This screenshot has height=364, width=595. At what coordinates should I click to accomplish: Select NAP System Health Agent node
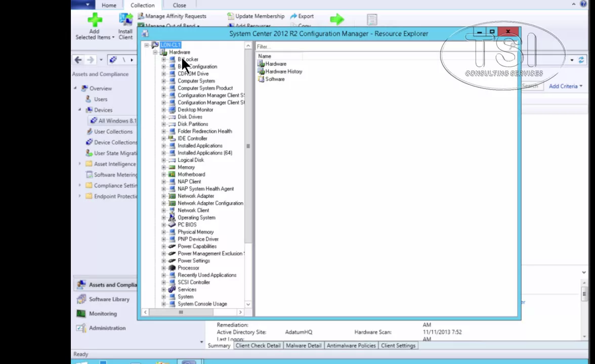[205, 189]
